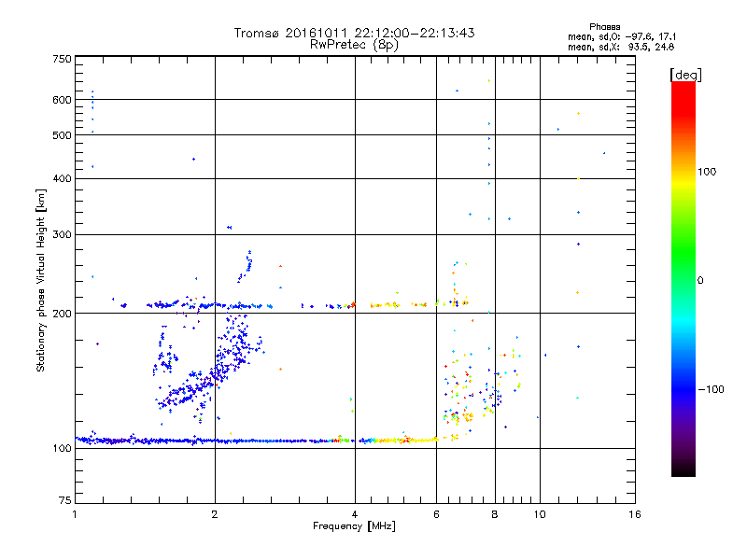Click the y-axis "750" tick label
Image resolution: width=747 pixels, height=560 pixels.
pyautogui.click(x=62, y=59)
